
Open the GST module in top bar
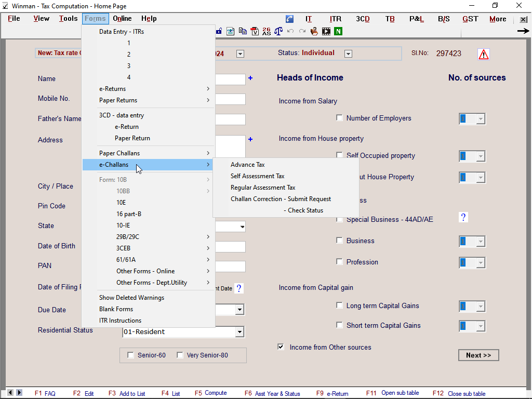[x=470, y=19]
